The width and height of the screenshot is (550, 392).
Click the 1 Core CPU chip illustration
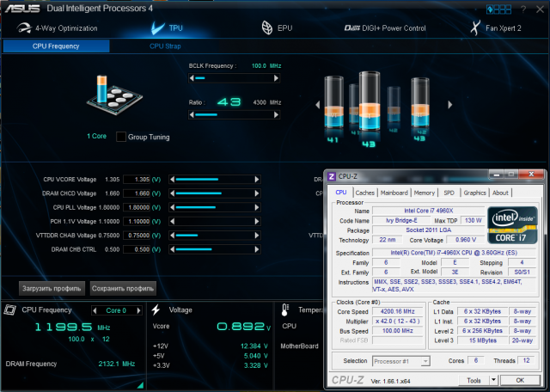coord(114,95)
